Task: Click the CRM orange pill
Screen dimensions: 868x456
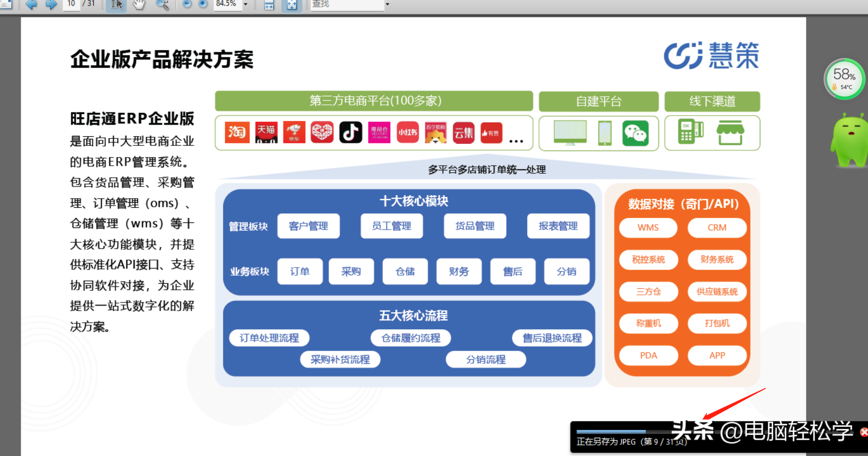Action: point(717,228)
